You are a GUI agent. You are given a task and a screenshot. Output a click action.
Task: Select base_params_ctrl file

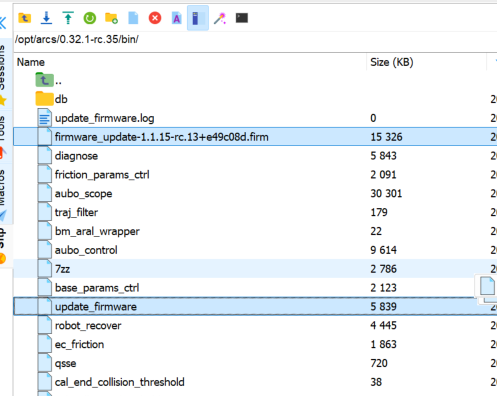coord(255,288)
